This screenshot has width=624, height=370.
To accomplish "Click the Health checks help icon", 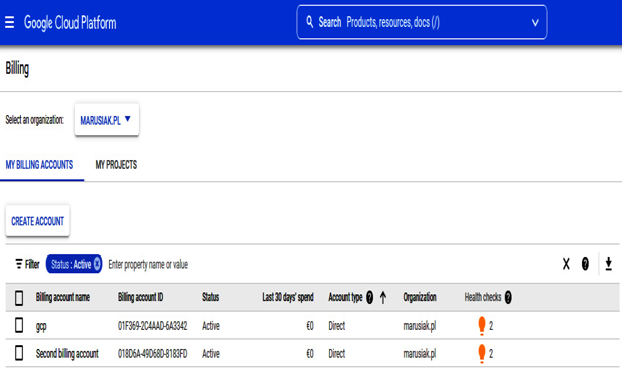I will tap(508, 297).
